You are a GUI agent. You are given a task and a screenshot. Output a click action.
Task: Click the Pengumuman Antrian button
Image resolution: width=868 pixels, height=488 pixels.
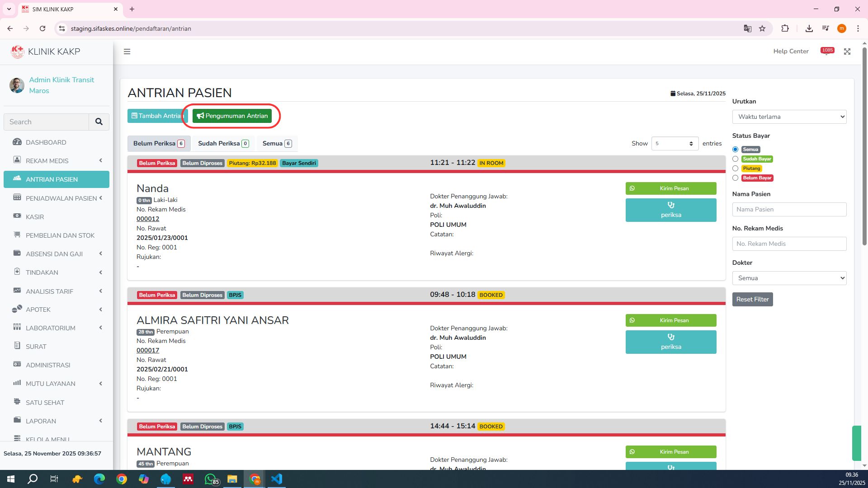(232, 116)
